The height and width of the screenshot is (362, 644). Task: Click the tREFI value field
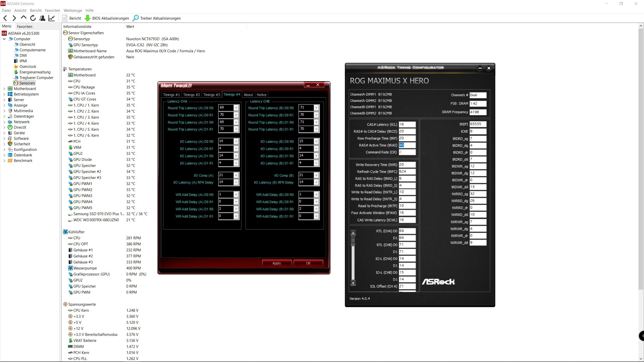click(478, 124)
